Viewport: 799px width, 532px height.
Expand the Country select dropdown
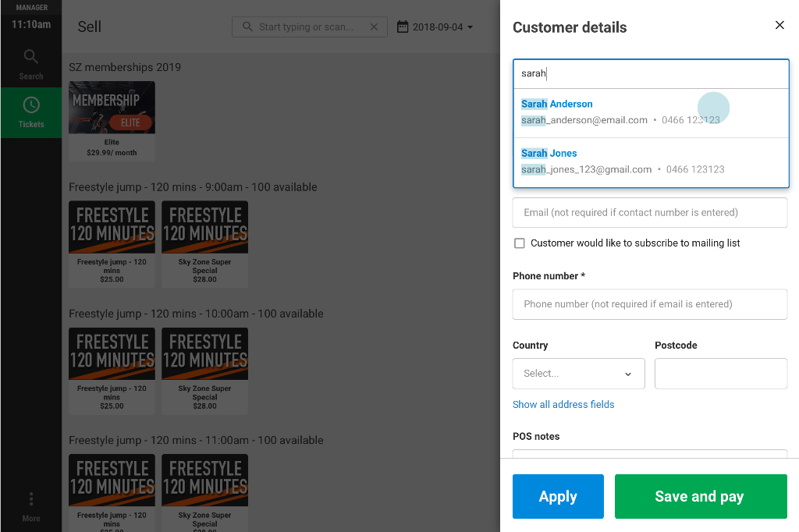(578, 374)
